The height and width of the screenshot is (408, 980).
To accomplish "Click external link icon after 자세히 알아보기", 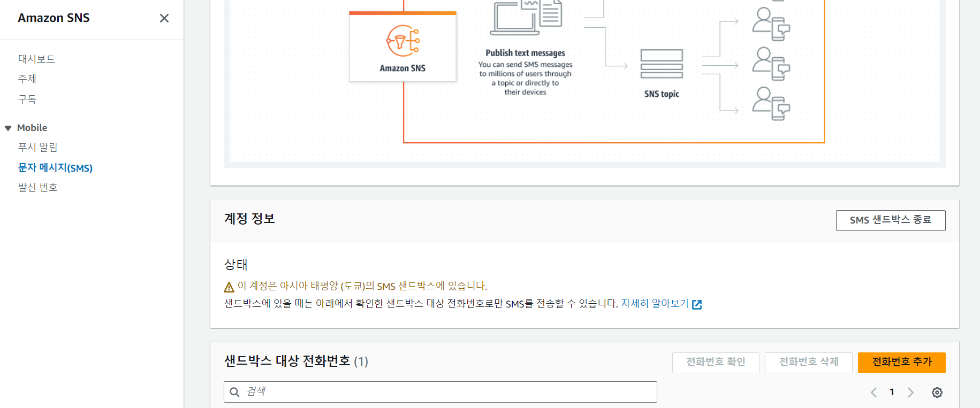I will click(697, 304).
